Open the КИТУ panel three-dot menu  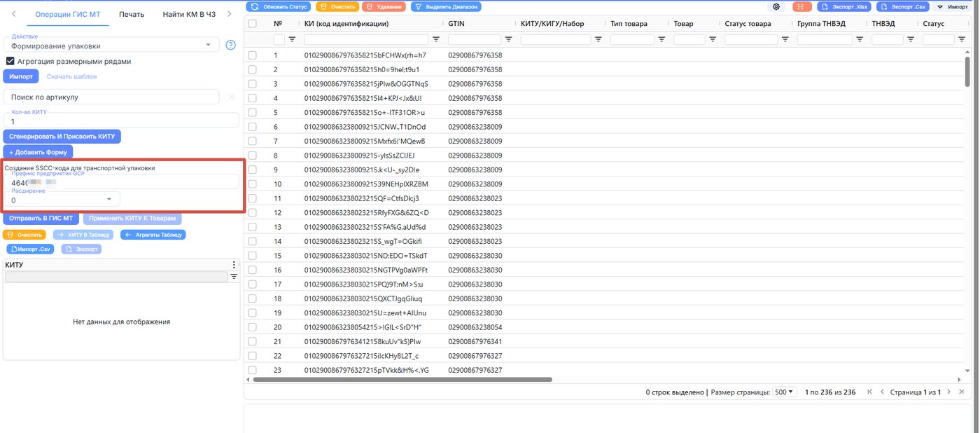point(234,265)
